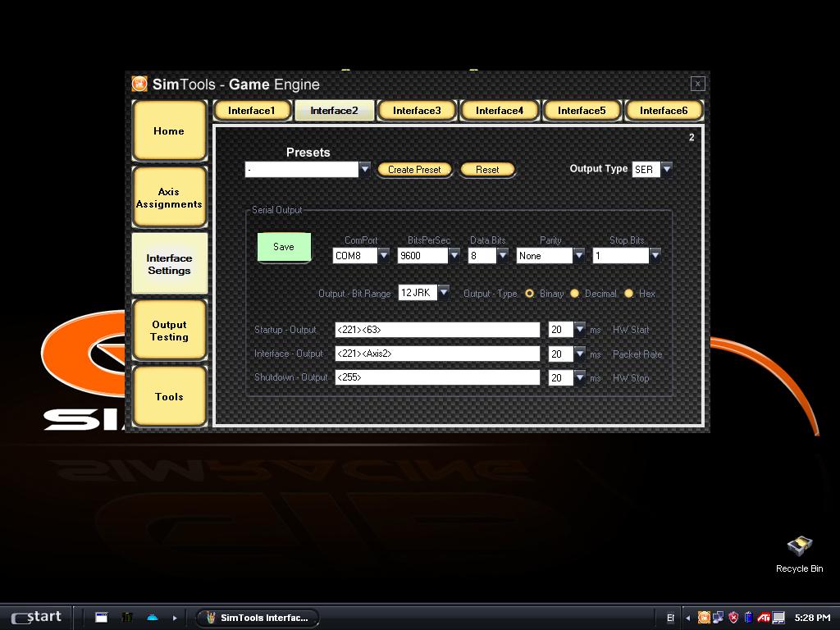The width and height of the screenshot is (840, 630).
Task: Switch to the Interface3 tab
Action: click(417, 111)
